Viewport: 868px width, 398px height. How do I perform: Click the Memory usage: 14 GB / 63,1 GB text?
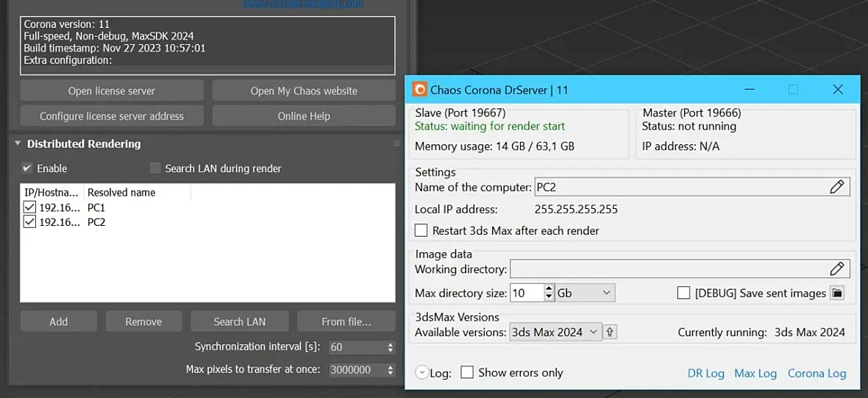[494, 146]
